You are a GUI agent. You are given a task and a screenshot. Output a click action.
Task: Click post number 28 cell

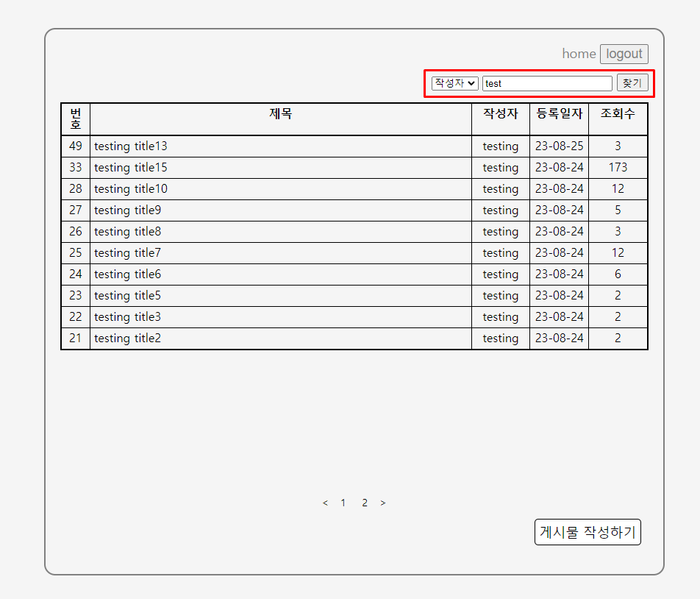[x=76, y=189]
